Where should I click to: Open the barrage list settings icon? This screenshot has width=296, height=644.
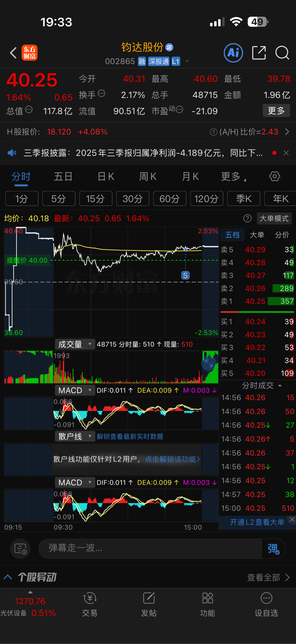click(x=20, y=548)
